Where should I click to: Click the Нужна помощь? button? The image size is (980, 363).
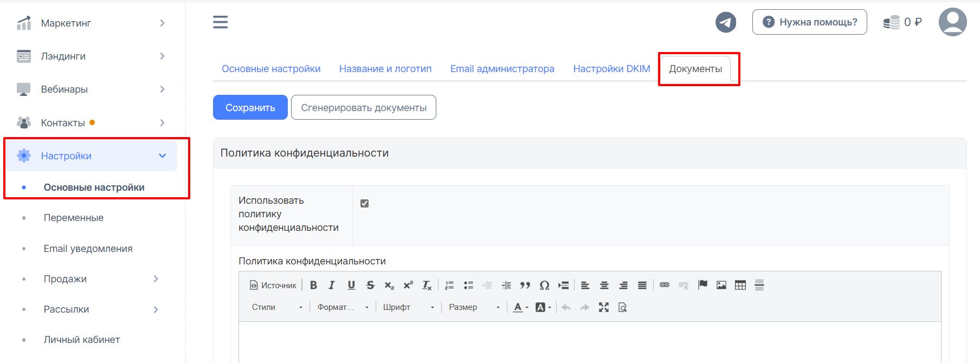click(x=810, y=22)
